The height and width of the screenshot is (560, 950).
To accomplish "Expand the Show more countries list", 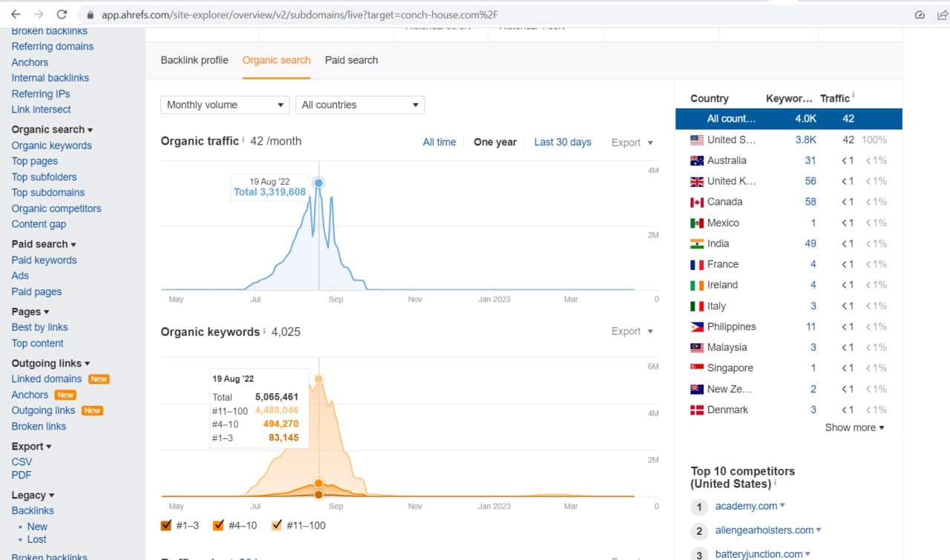I will click(854, 427).
